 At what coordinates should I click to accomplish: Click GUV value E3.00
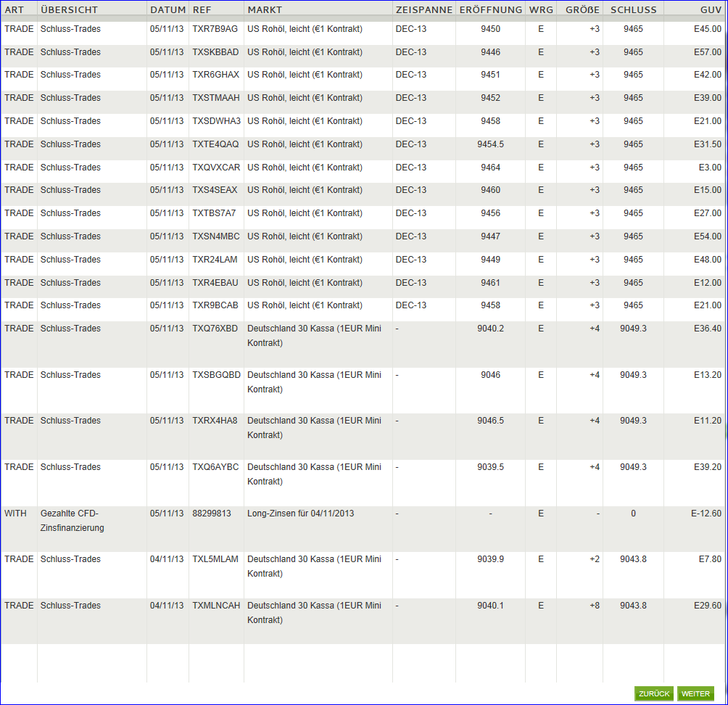[x=710, y=168]
